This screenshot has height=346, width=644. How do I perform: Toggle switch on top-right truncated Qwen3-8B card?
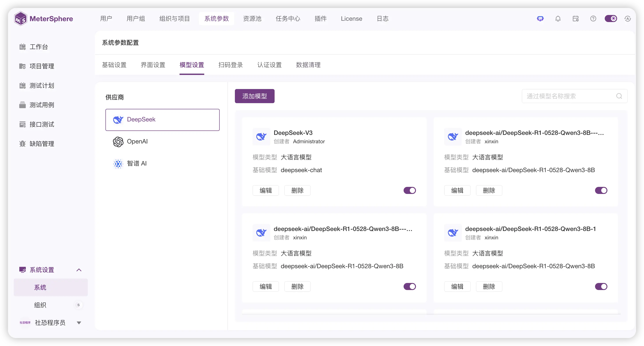coord(601,190)
